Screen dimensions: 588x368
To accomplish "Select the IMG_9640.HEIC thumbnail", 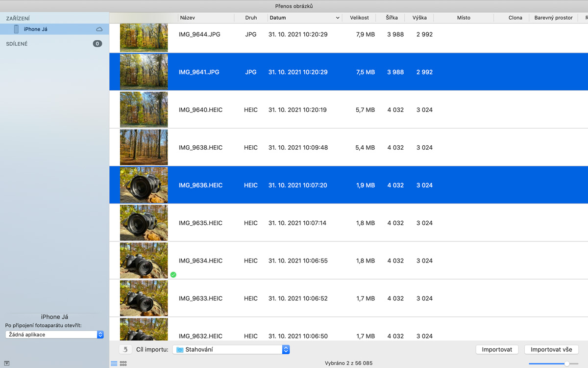I will (144, 110).
